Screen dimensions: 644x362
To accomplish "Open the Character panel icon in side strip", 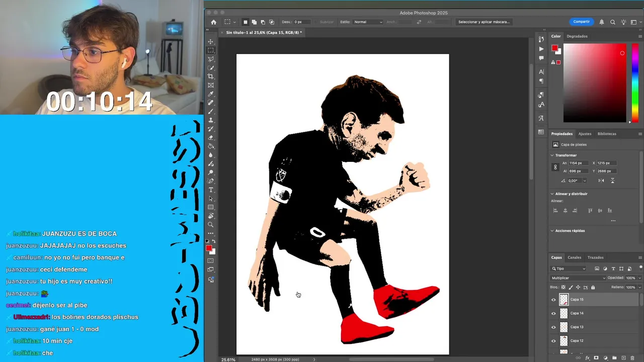I will [541, 72].
